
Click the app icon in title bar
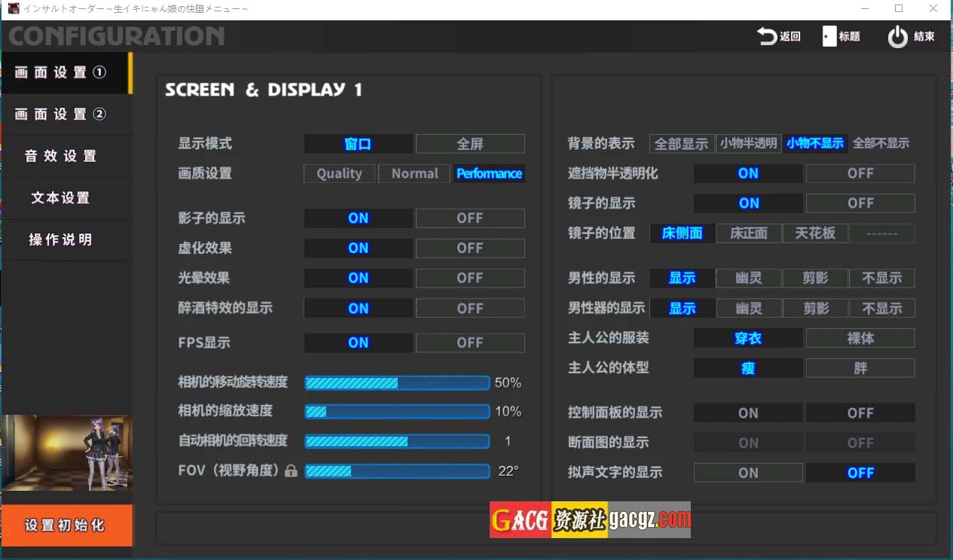click(13, 8)
